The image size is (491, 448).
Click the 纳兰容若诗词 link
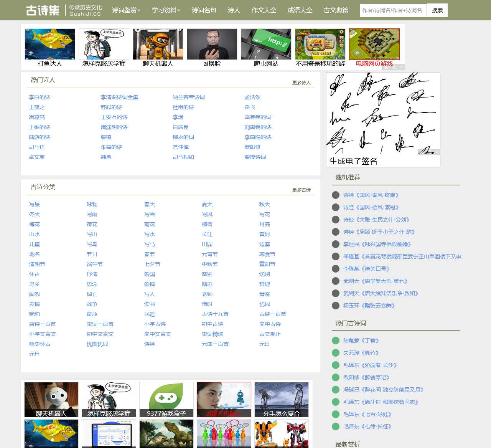(x=189, y=97)
